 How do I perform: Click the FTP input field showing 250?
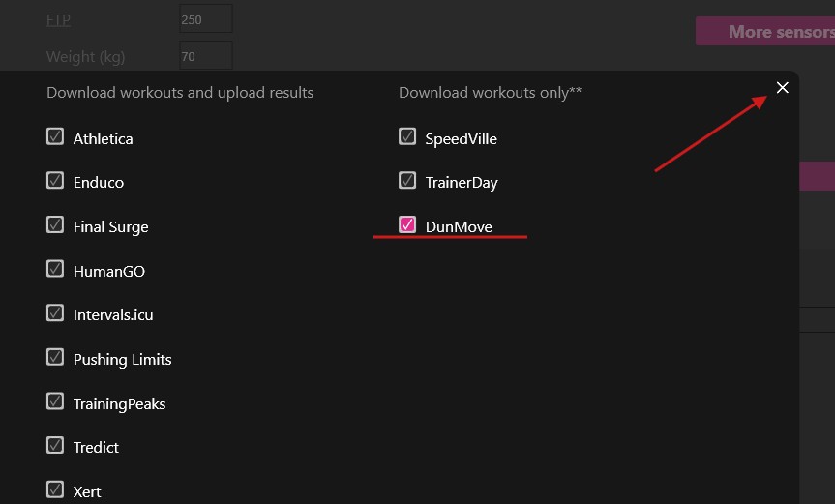tap(206, 19)
